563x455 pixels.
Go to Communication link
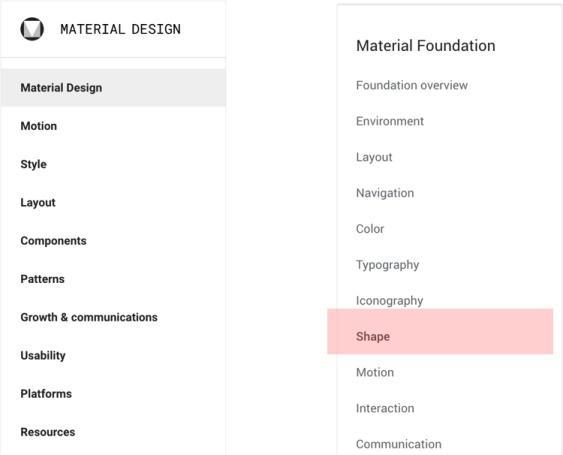[399, 444]
